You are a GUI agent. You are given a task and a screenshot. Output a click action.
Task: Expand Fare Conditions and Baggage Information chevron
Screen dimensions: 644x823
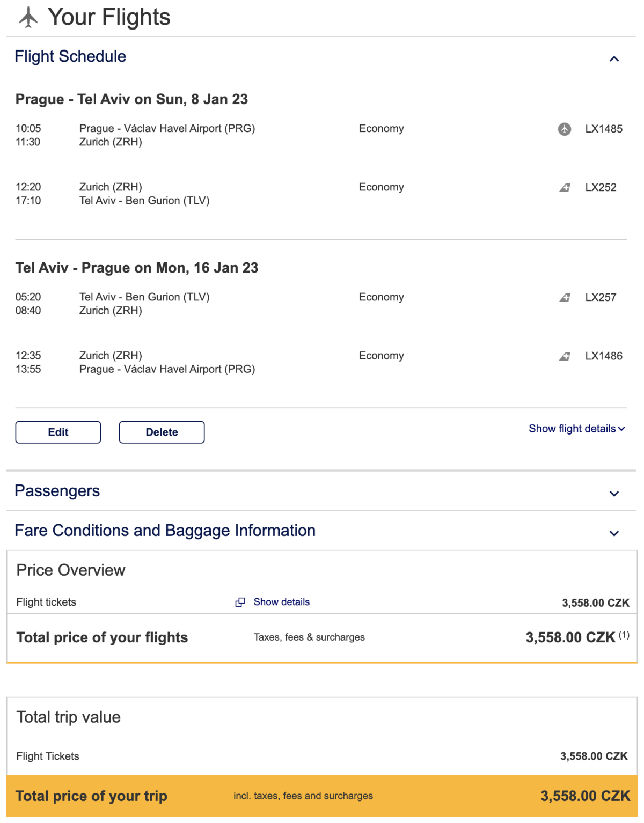coord(614,533)
